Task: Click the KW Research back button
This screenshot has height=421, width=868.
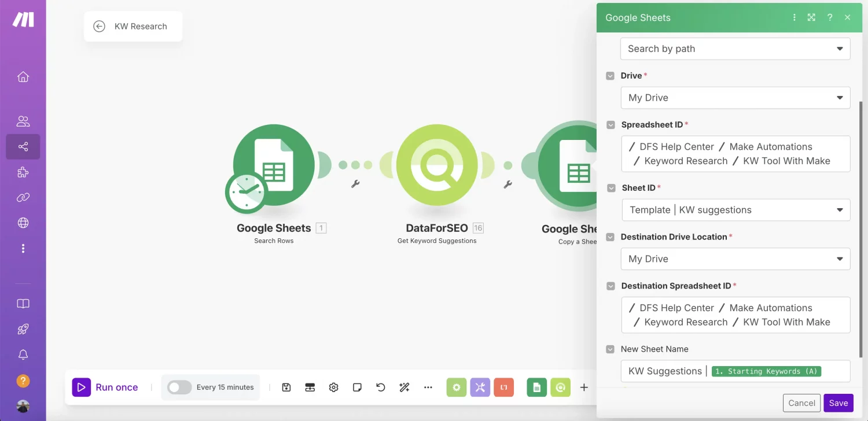Action: pyautogui.click(x=133, y=26)
